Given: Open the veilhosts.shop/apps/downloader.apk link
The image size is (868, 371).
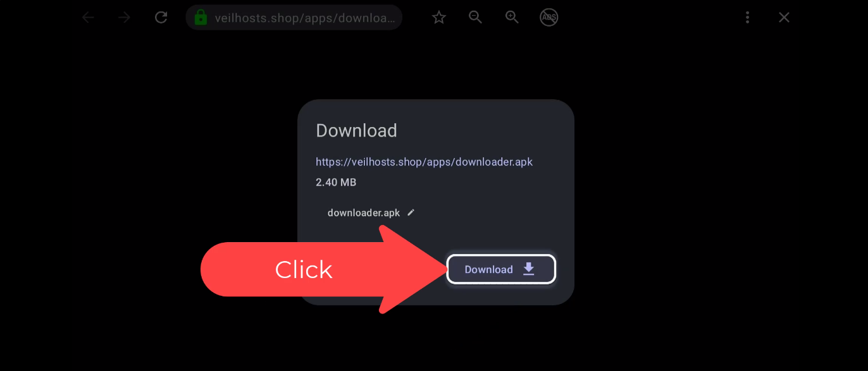Looking at the screenshot, I should (424, 162).
